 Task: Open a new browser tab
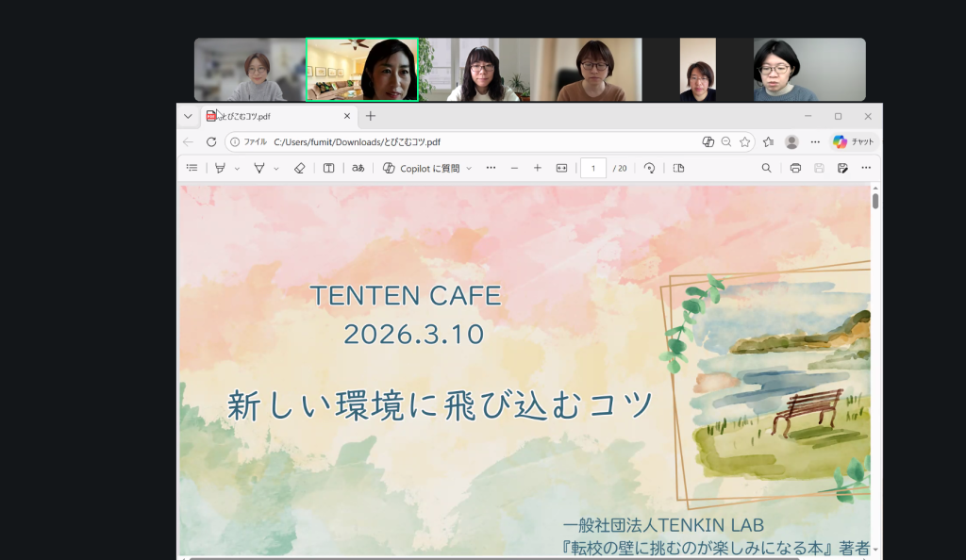pyautogui.click(x=371, y=116)
